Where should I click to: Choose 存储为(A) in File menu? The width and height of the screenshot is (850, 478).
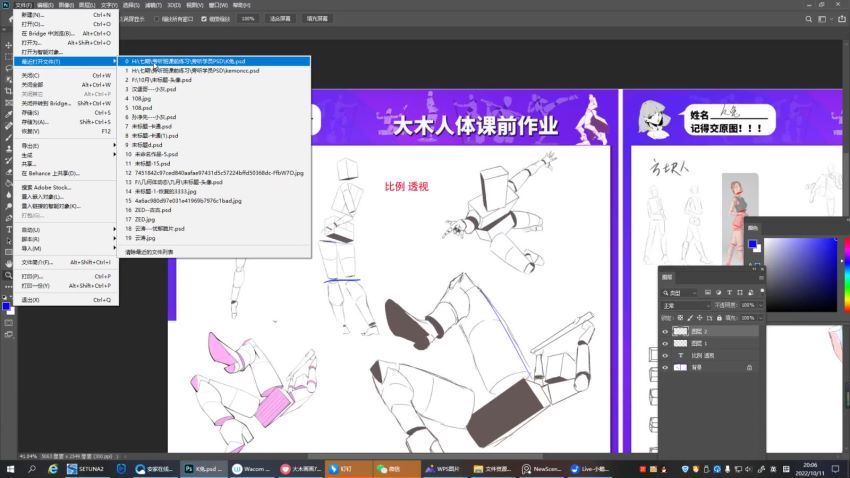pos(66,122)
